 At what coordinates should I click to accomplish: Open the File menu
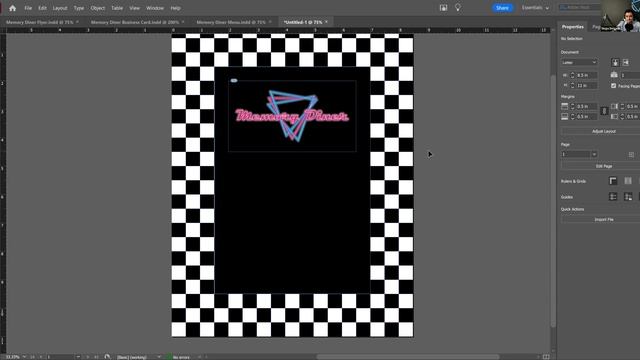click(x=28, y=8)
